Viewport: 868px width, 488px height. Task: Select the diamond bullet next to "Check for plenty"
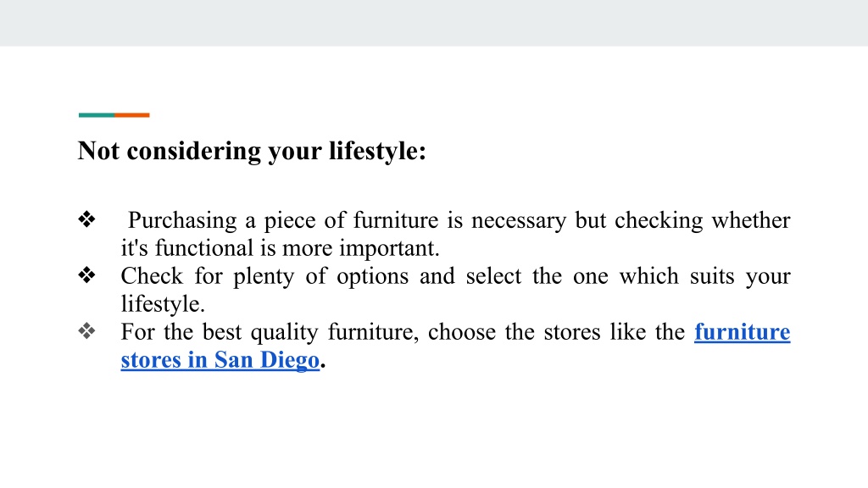click(x=87, y=275)
